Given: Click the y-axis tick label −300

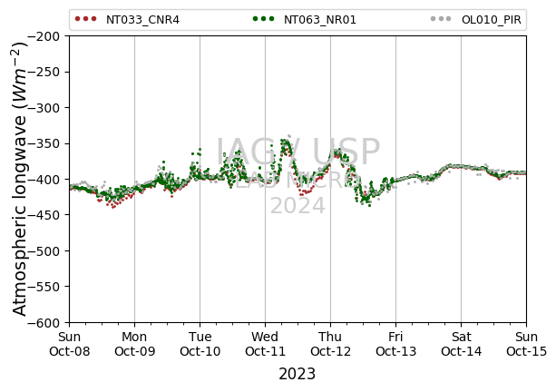Looking at the screenshot, I should pyautogui.click(x=45, y=108).
